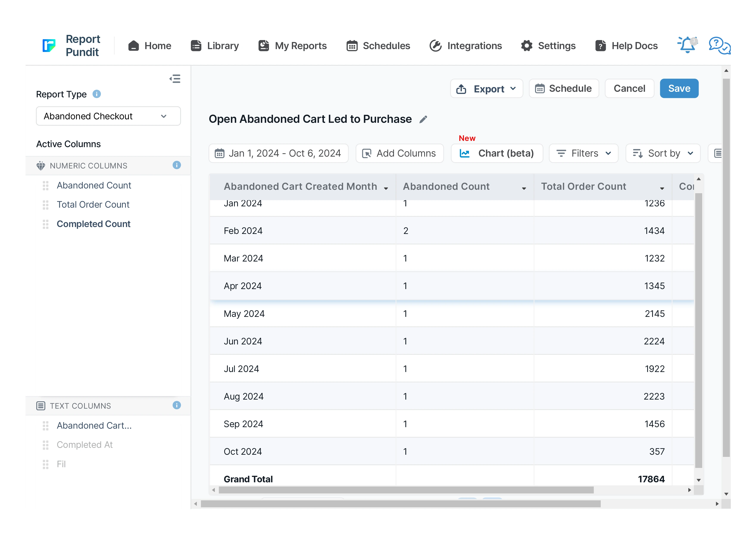Open the Abandoned Checkout report type dropdown
The height and width of the screenshot is (534, 756).
108,116
